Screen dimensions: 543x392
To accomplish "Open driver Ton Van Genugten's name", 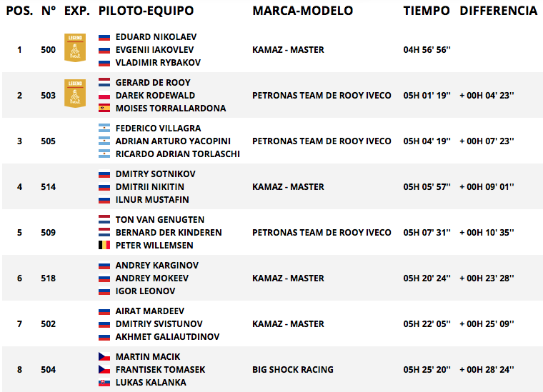I will [160, 220].
